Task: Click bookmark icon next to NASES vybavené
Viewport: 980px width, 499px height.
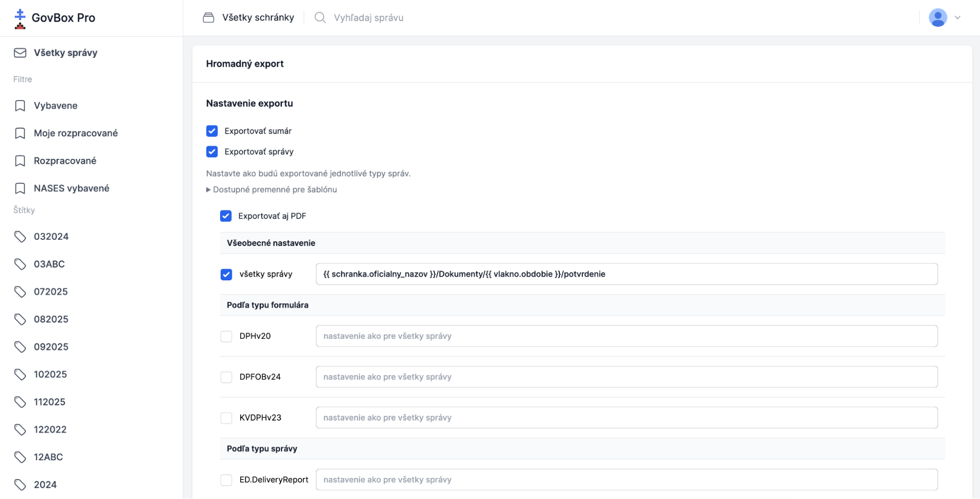Action: pyautogui.click(x=20, y=189)
